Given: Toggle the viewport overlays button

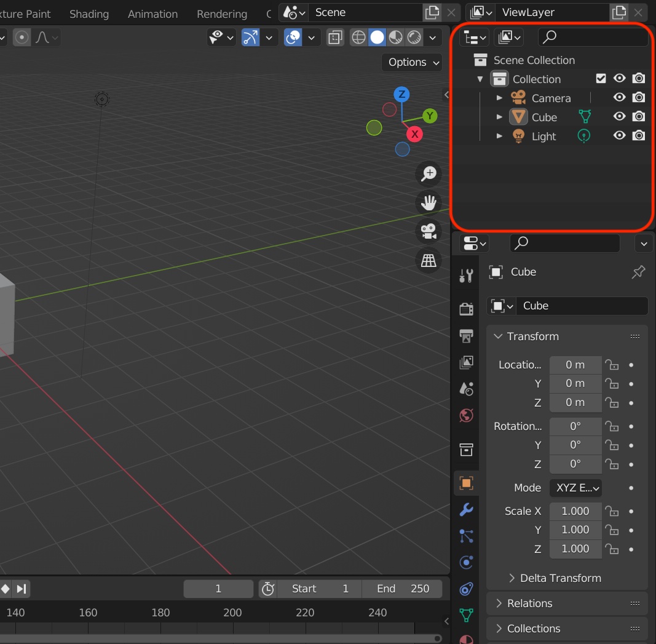Looking at the screenshot, I should pos(293,38).
